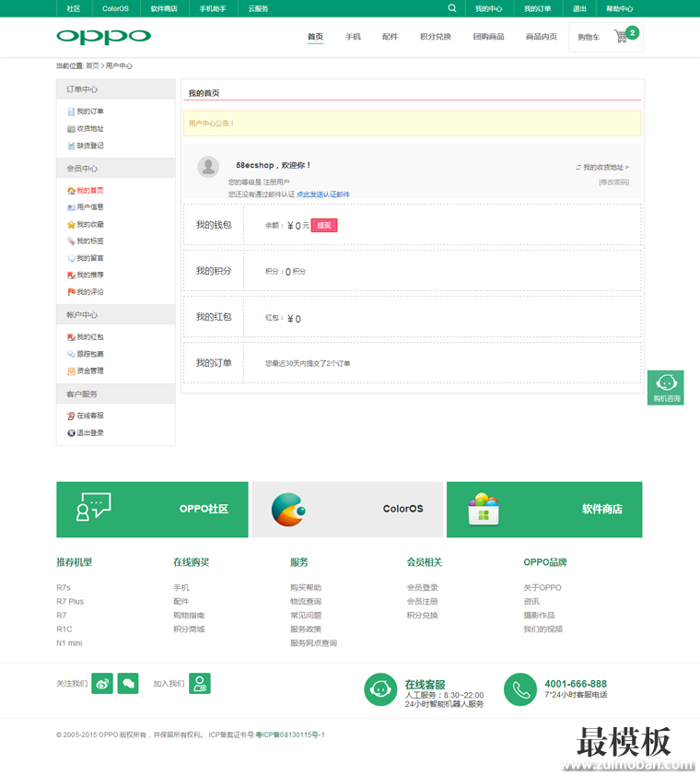
Task: Click 购物车 label in header
Action: click(589, 37)
